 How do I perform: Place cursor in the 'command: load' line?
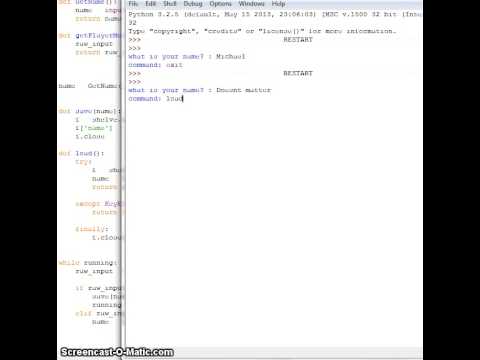[156, 99]
